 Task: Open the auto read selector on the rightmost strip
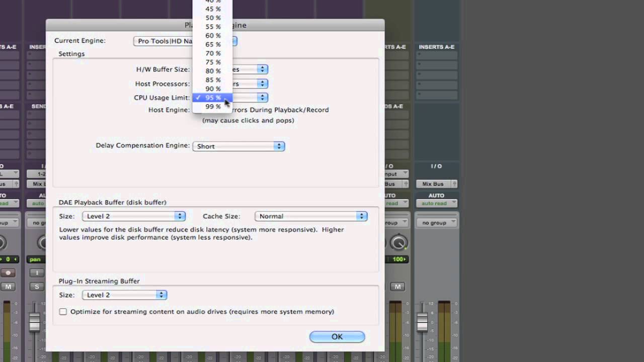click(436, 203)
